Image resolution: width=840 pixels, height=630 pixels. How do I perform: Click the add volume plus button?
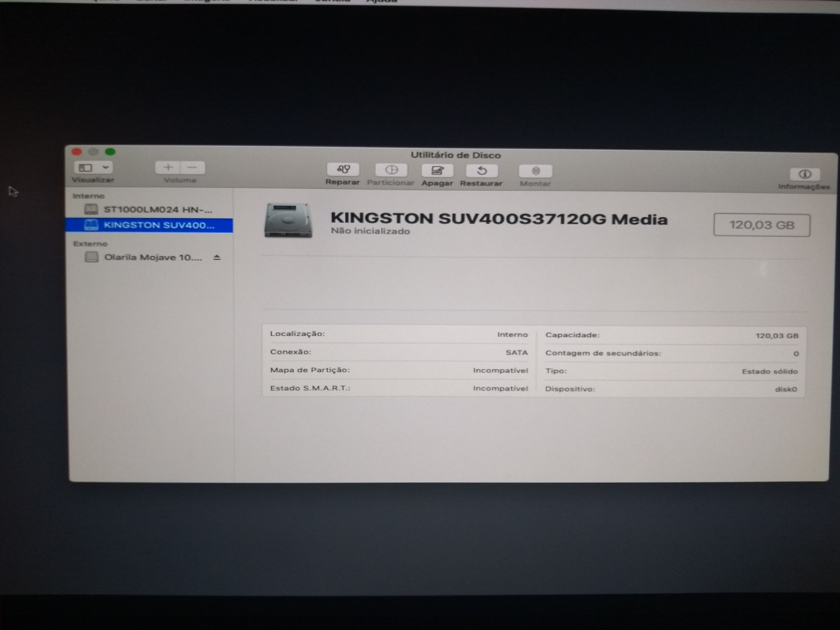(x=168, y=168)
